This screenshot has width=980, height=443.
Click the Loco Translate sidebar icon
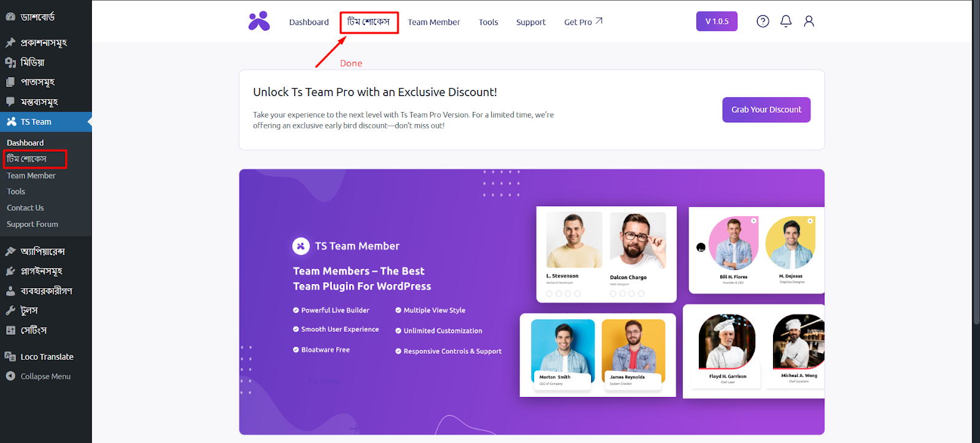tap(10, 357)
